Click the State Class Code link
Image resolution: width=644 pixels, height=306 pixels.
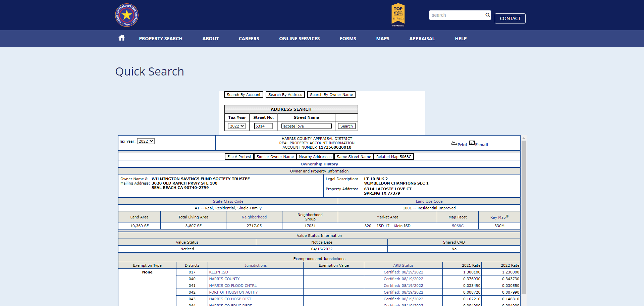coord(228,201)
